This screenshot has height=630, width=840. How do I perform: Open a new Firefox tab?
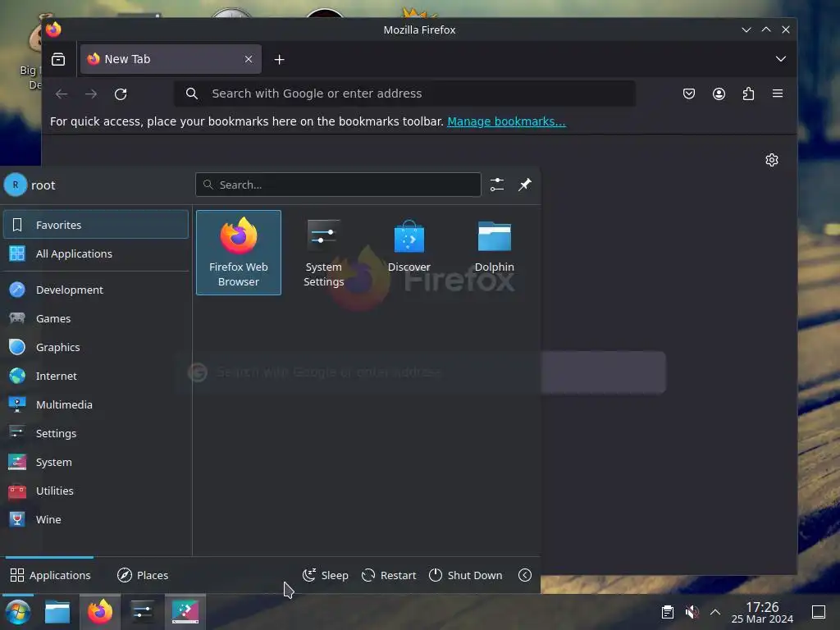click(279, 59)
